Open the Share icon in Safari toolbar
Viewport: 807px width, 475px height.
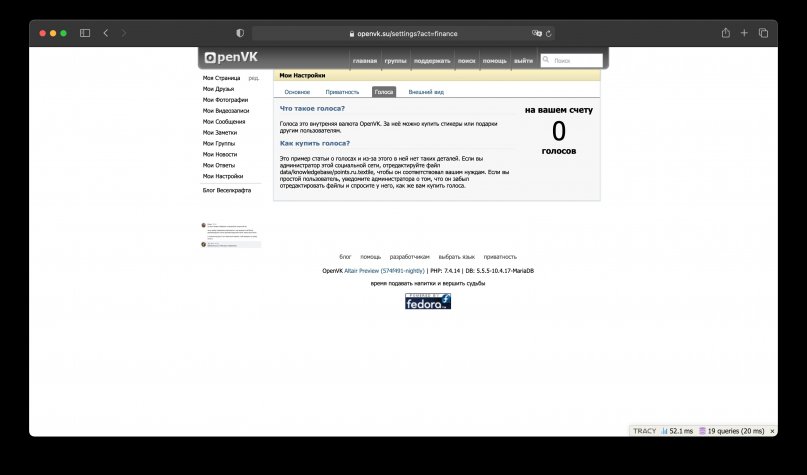726,32
